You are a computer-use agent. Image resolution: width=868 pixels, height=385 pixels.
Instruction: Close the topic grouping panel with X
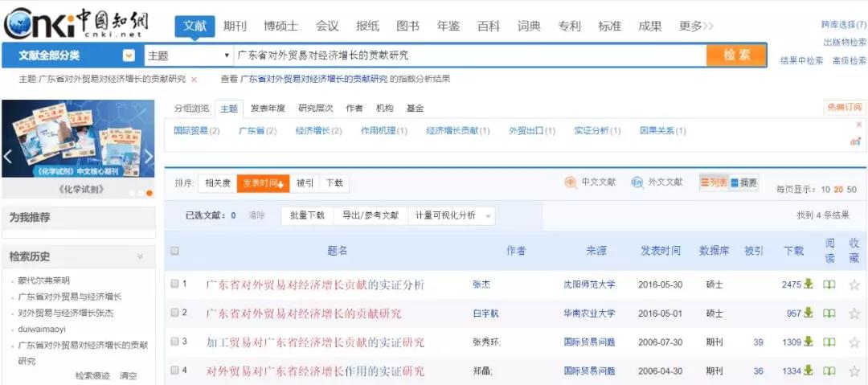pos(858,125)
